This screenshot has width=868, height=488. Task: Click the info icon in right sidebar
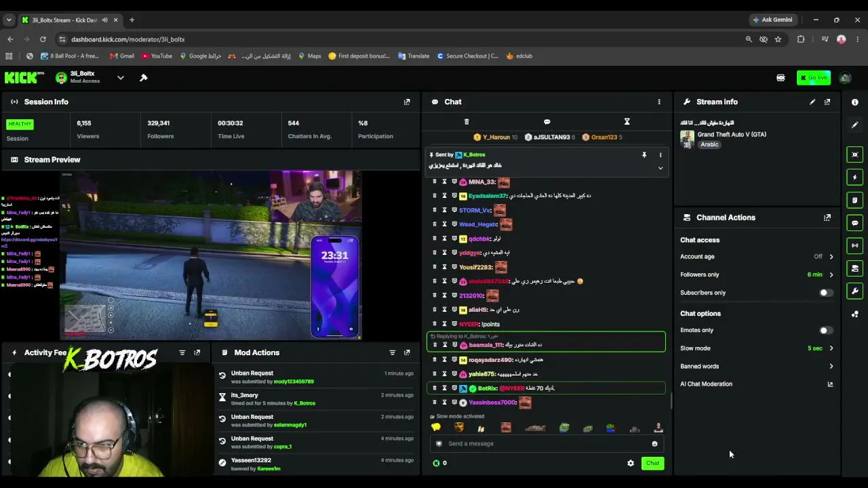point(855,102)
